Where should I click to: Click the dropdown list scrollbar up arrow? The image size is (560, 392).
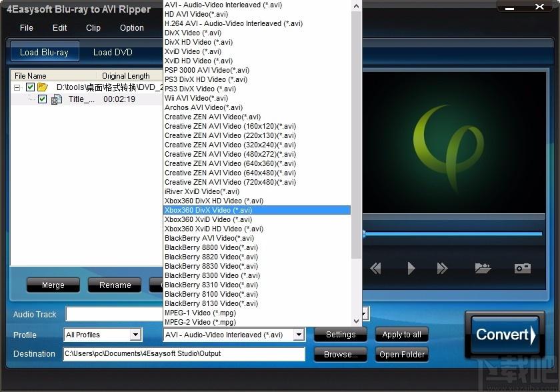tap(356, 6)
